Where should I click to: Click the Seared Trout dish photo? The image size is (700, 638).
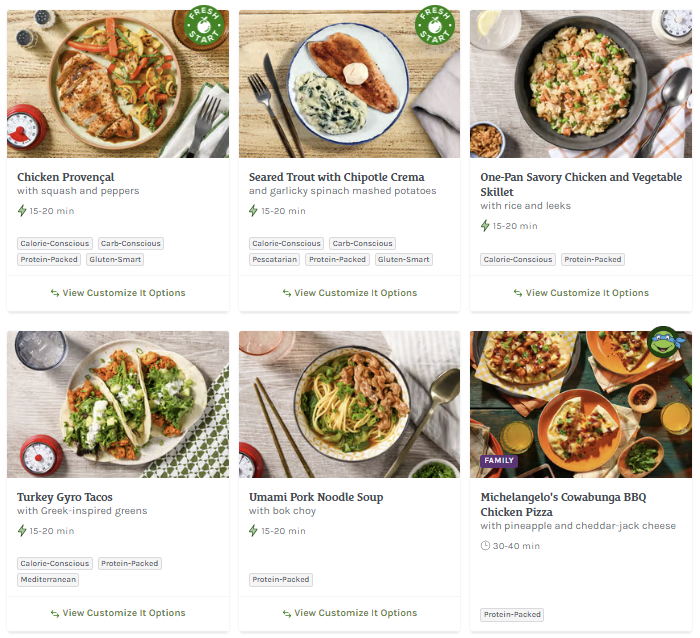(349, 84)
